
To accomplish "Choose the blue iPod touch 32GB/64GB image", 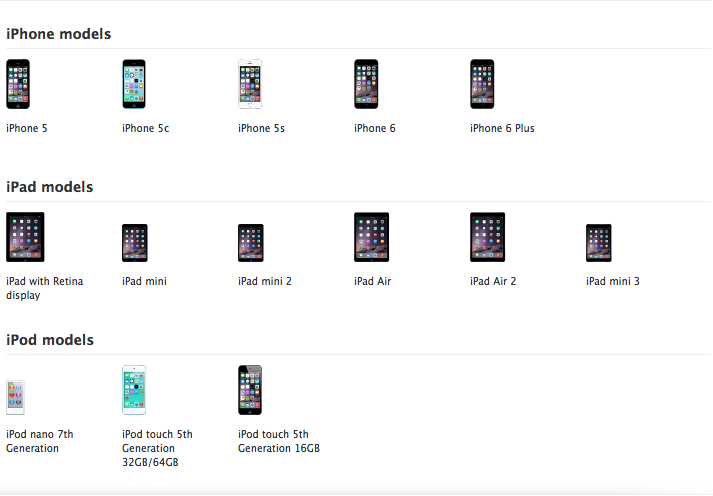I will pos(134,390).
